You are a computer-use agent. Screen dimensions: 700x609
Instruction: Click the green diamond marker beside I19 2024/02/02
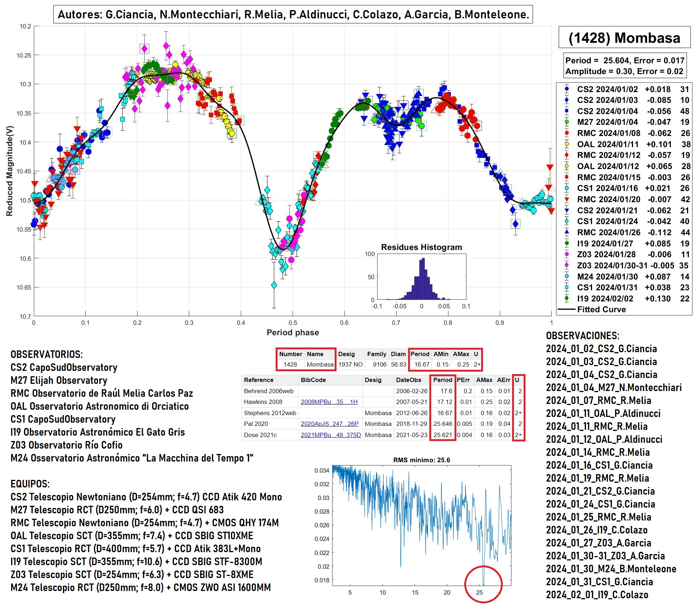[x=567, y=299]
